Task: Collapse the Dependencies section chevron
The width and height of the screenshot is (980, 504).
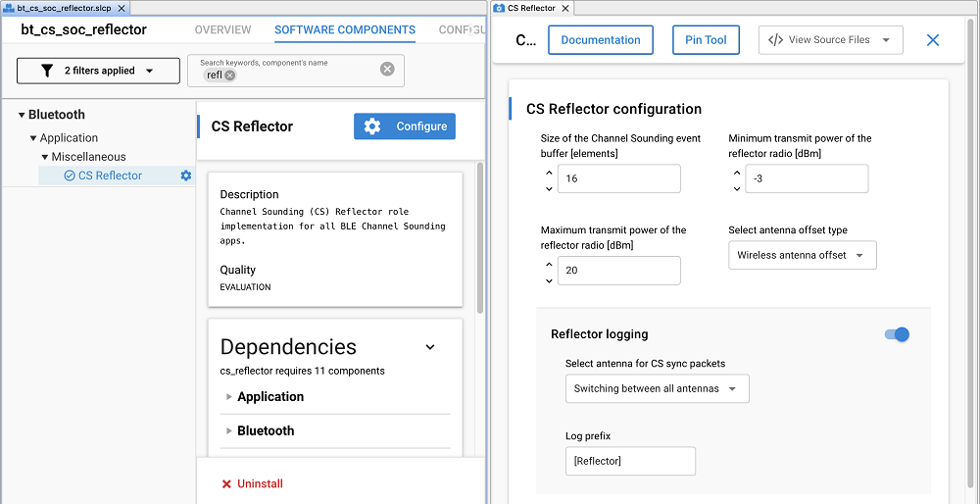Action: point(429,347)
